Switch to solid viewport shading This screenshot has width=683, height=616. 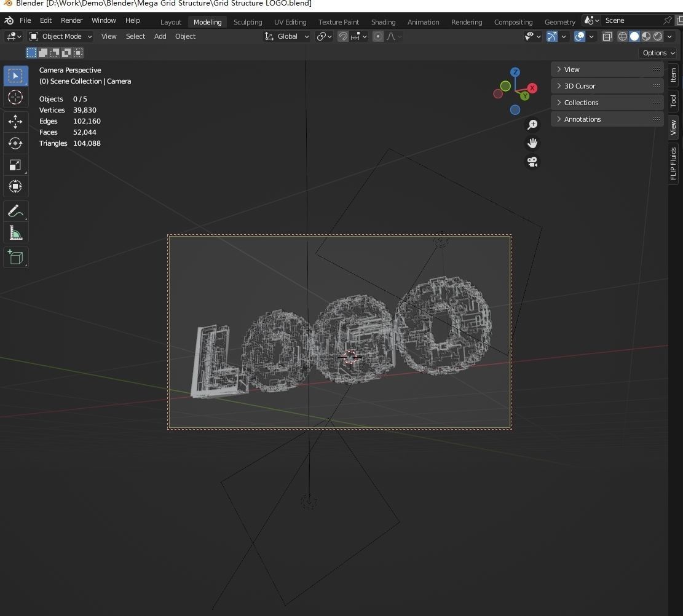coord(634,37)
